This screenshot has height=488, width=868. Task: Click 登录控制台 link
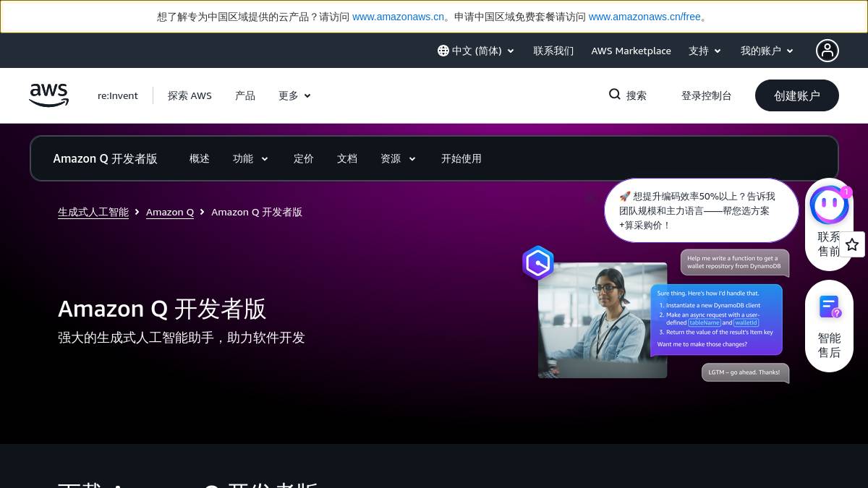click(707, 95)
